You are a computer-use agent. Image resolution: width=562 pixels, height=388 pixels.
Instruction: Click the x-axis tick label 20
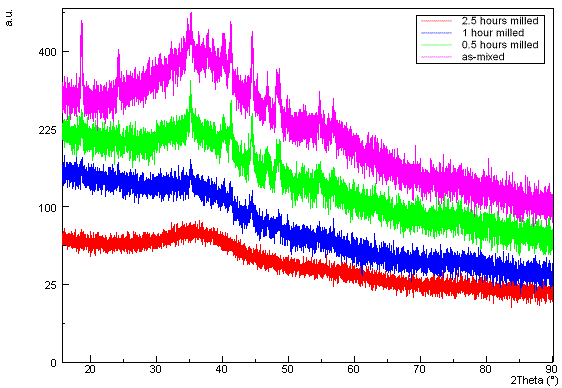click(90, 369)
